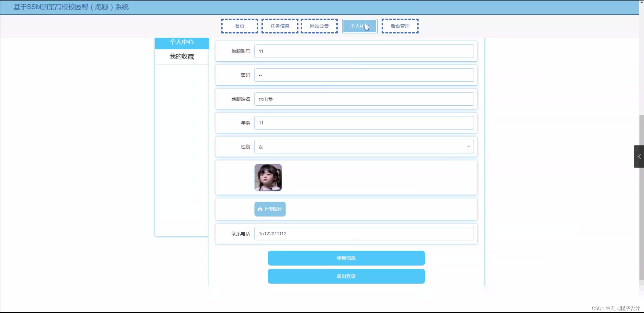Select 个人中心 in the sidebar

(182, 42)
